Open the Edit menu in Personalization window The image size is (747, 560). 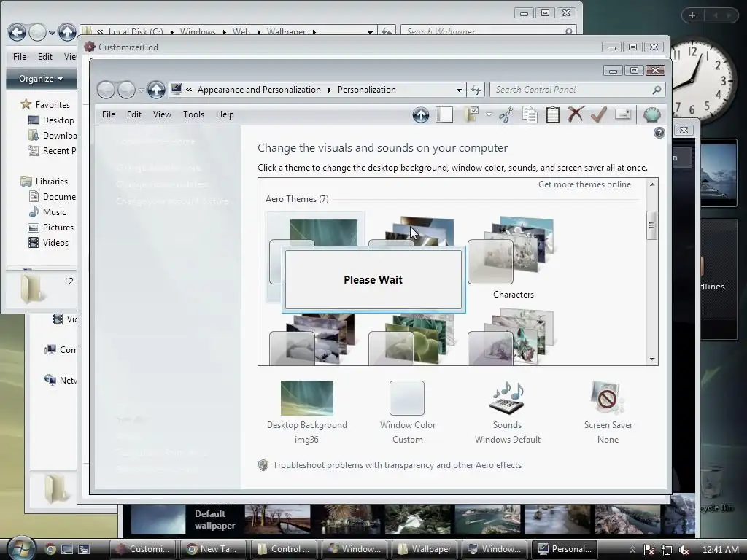(x=134, y=114)
